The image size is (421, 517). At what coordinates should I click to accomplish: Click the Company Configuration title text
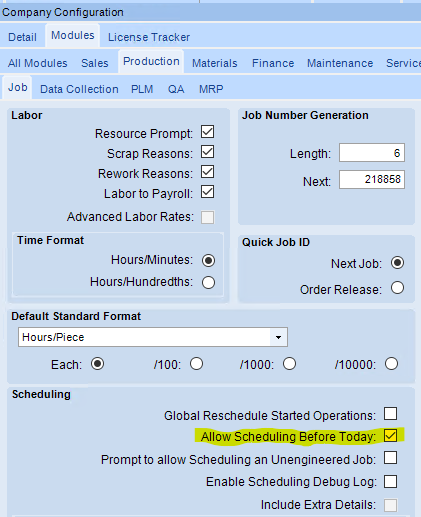(x=63, y=12)
